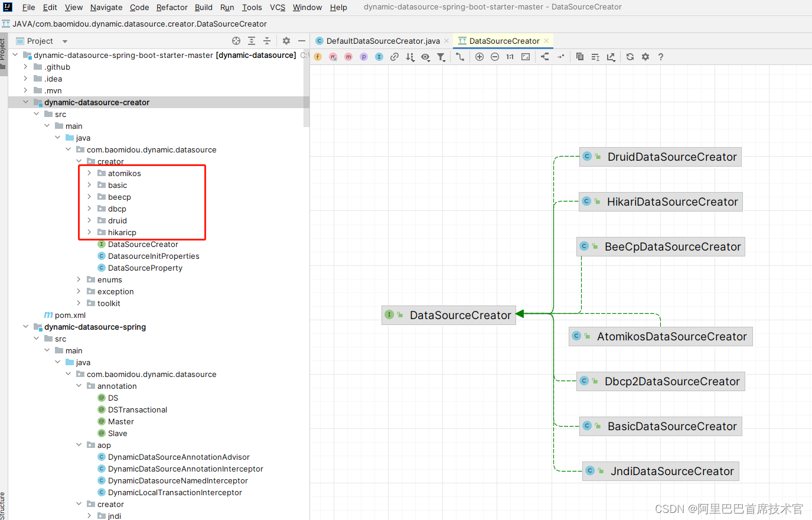Click the edge creation mode icon
Viewport: 812px width, 520px height.
(460, 57)
